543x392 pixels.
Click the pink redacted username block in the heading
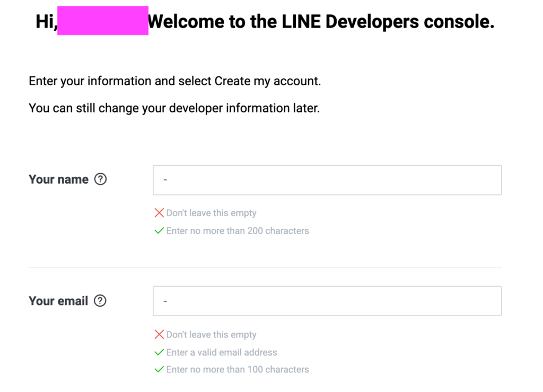pos(103,21)
